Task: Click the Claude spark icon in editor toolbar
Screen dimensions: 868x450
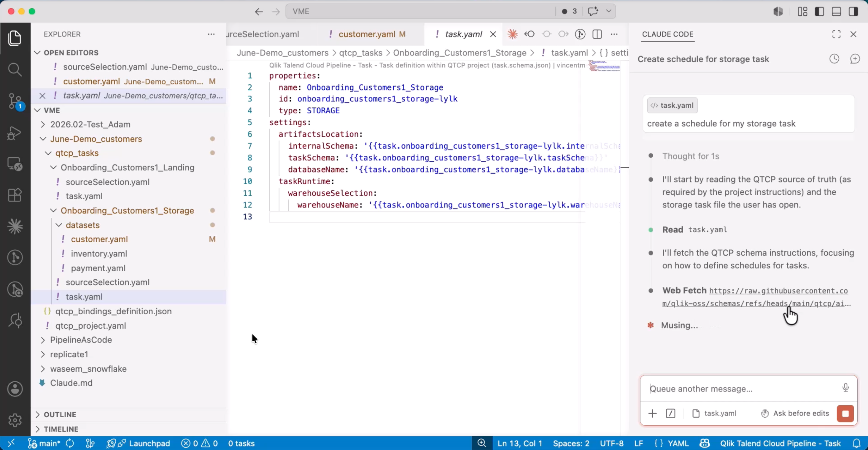Action: point(513,34)
